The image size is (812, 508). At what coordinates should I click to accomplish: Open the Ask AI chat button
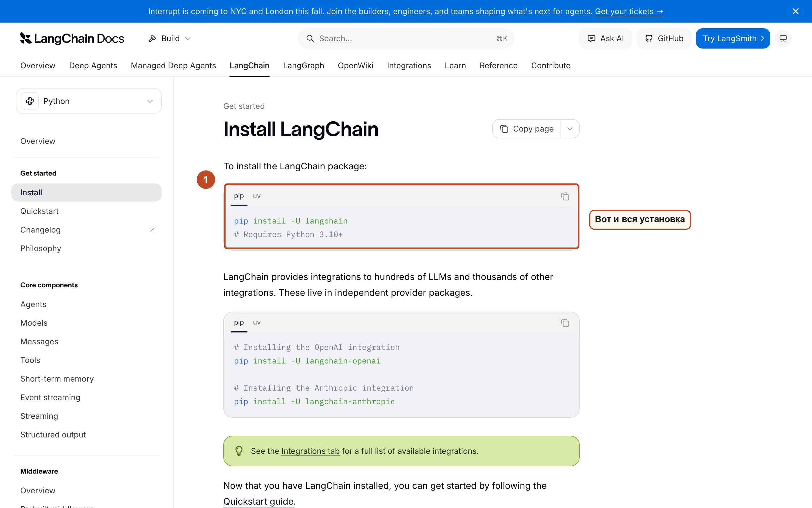pos(605,38)
